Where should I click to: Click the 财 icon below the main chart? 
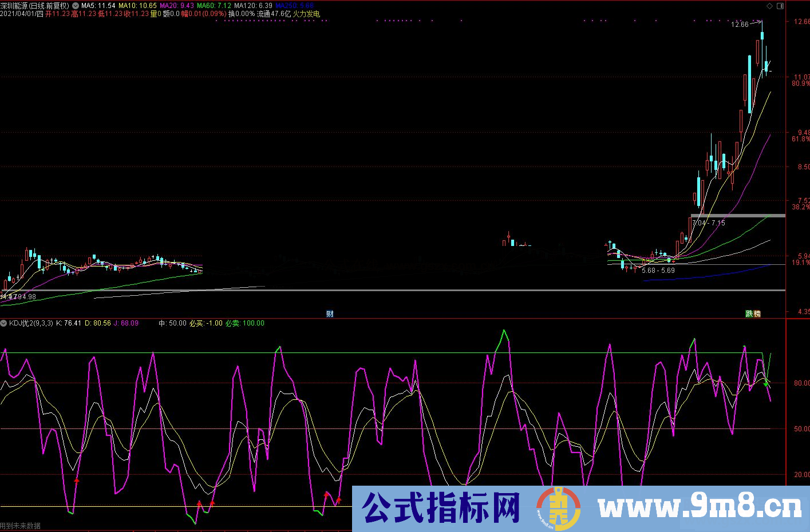tap(330, 313)
